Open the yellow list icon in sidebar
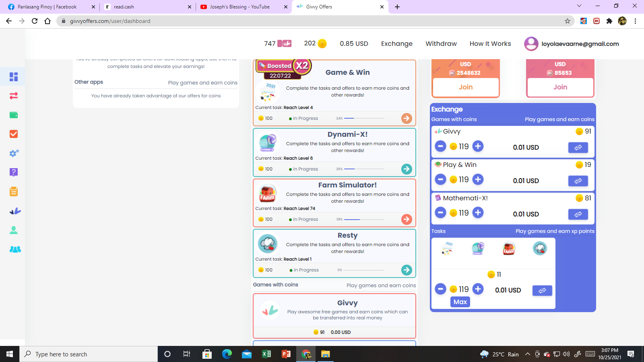Screen dimensions: 644x362 [x=14, y=191]
